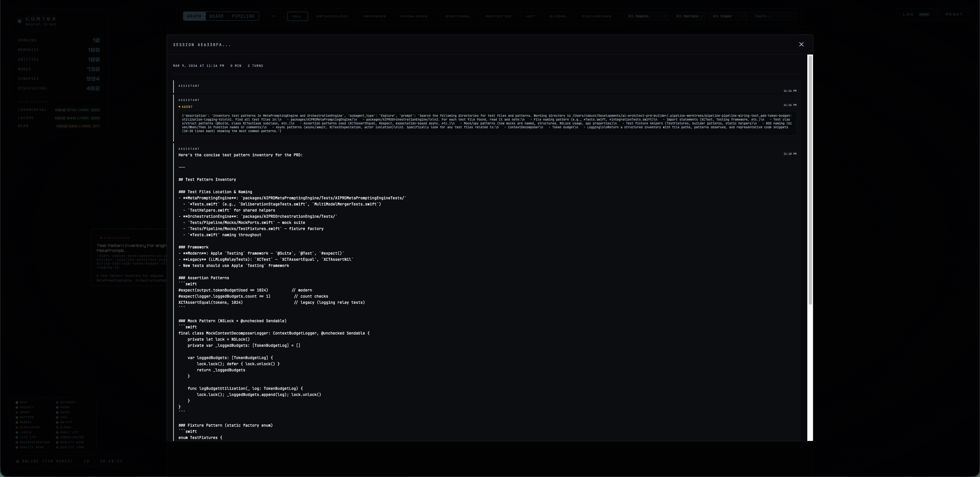Screen dimensions: 980x477
Task: Click the Cortex logo dot
Action: tap(20, 21)
